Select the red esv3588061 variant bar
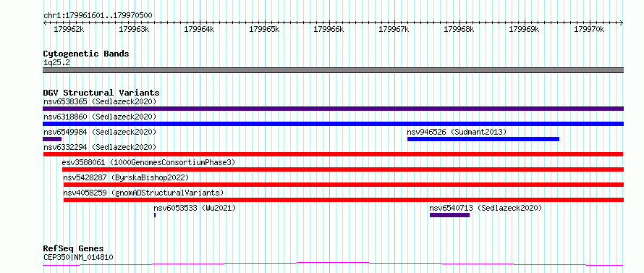The image size is (644, 273). (x=343, y=169)
